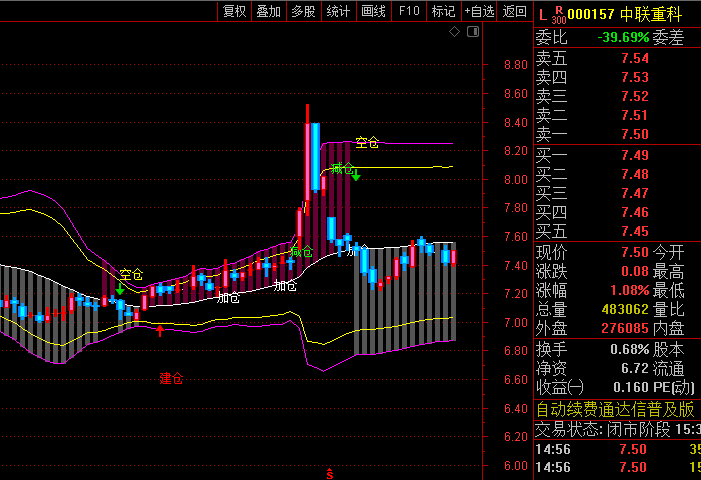Select the 买一 price 7.49
This screenshot has width=701, height=480.
tap(635, 155)
